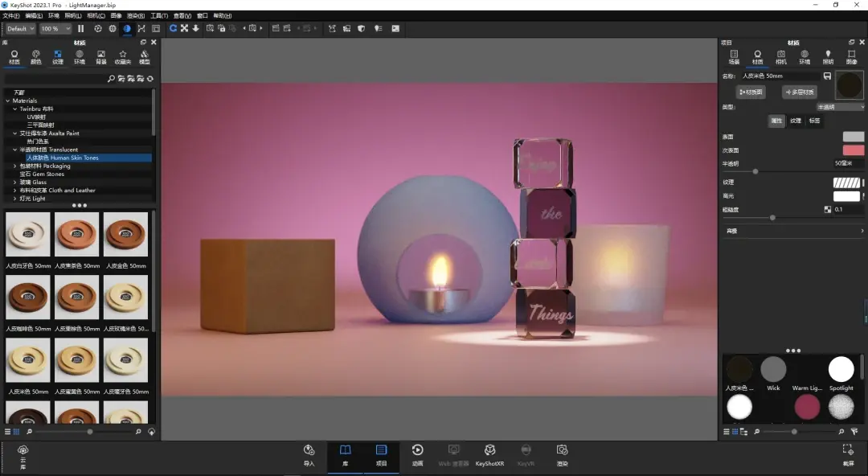Open the Library 背景 (Backplates) tab
Screen dimensions: 868x476
(x=100, y=56)
